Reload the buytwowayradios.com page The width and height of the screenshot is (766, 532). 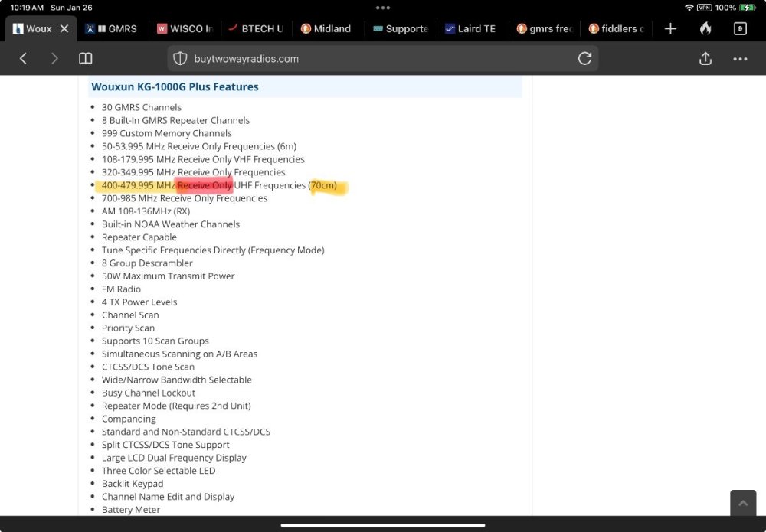pyautogui.click(x=584, y=59)
